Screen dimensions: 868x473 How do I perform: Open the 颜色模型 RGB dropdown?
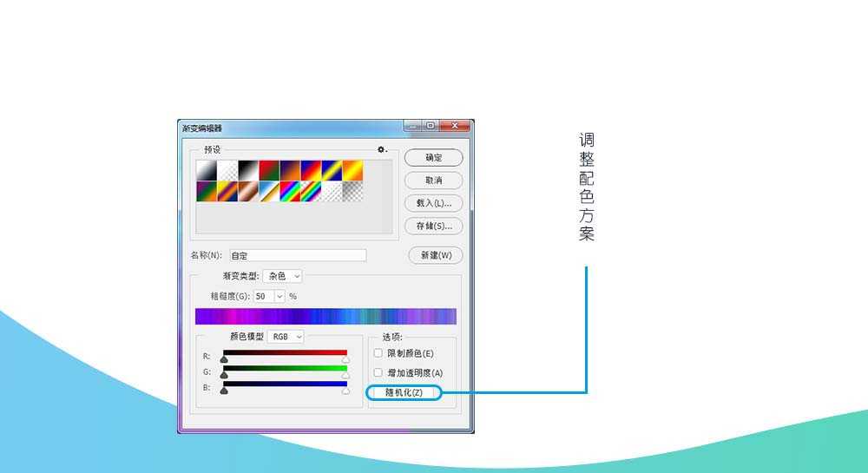pos(286,336)
